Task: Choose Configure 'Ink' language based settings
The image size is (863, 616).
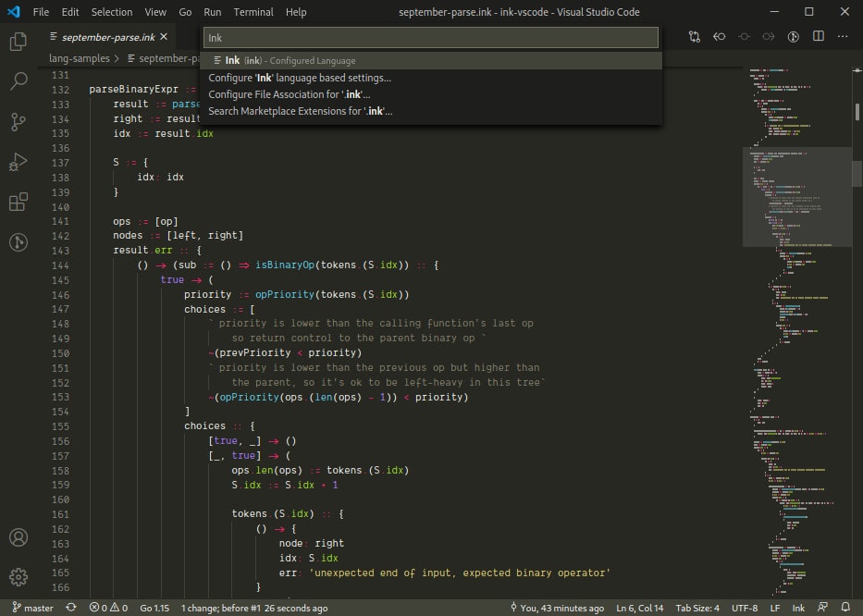Action: tap(431, 78)
